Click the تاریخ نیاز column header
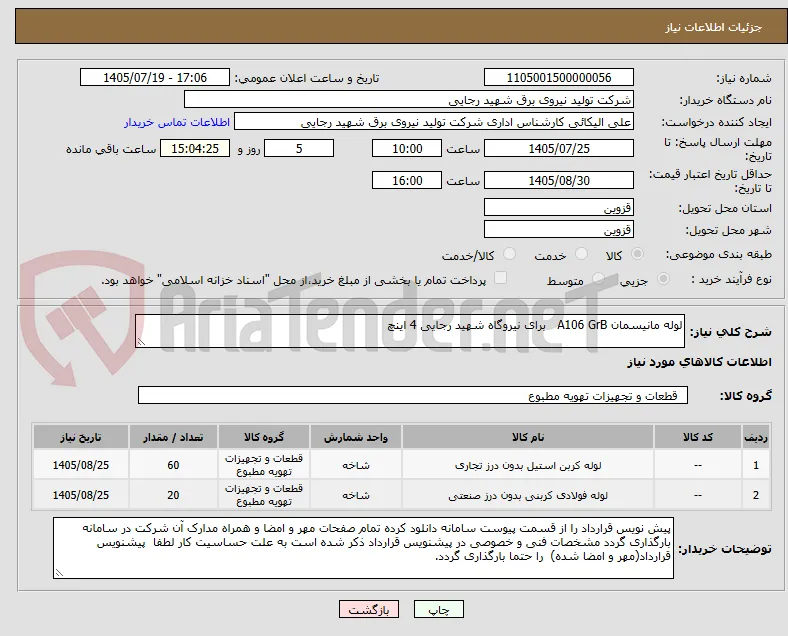The image size is (788, 636). [81, 437]
